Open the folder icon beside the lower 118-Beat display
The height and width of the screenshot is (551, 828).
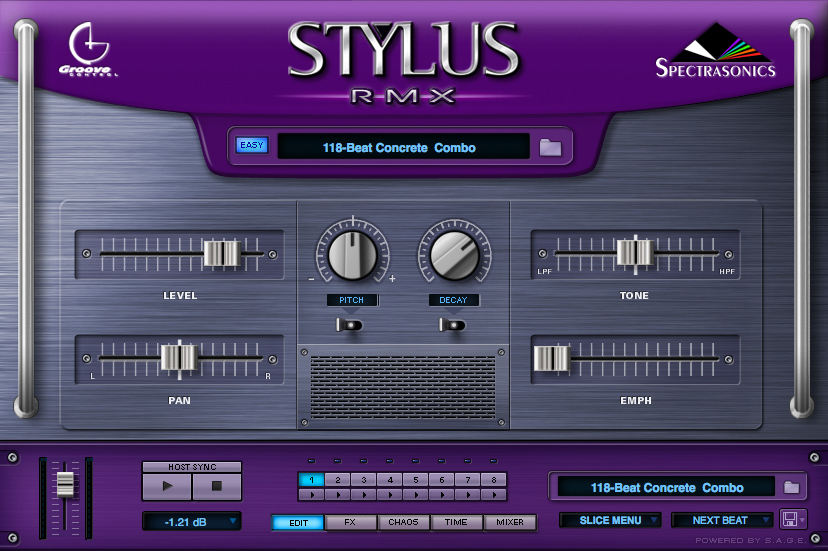791,487
